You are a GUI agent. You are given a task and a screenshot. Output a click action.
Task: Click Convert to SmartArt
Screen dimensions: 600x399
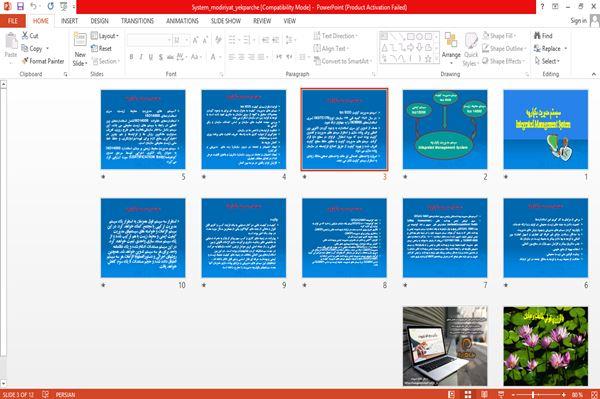tap(342, 61)
